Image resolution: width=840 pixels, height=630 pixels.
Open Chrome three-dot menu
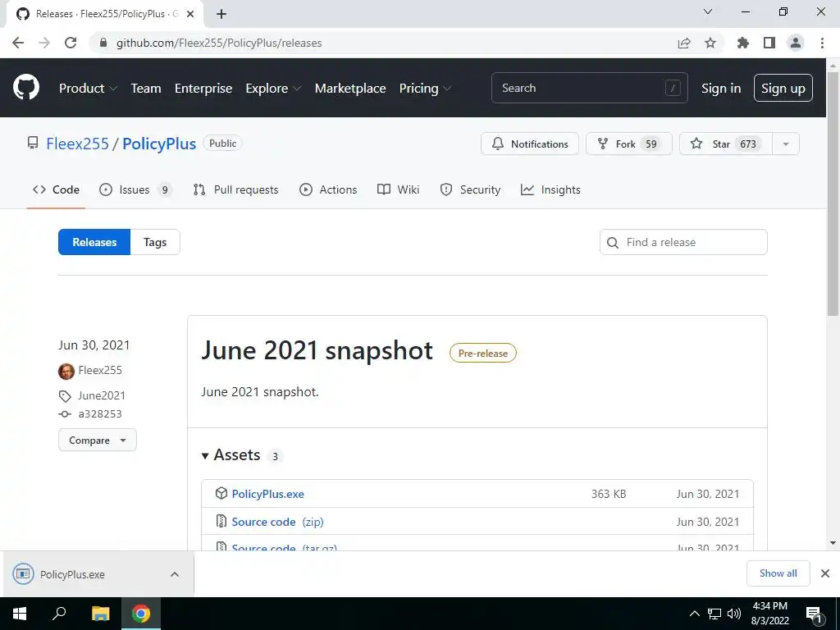822,43
